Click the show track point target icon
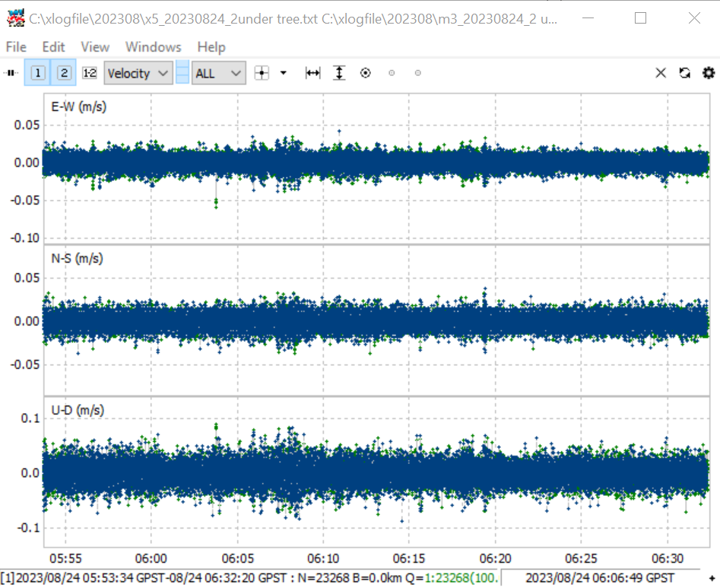 point(366,73)
